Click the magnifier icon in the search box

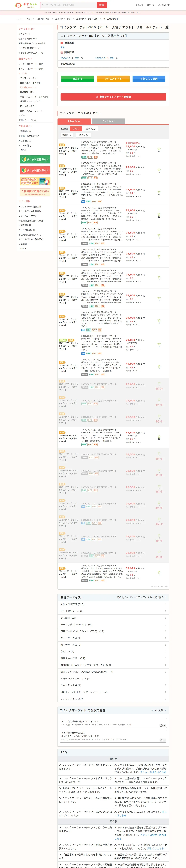point(43,5)
